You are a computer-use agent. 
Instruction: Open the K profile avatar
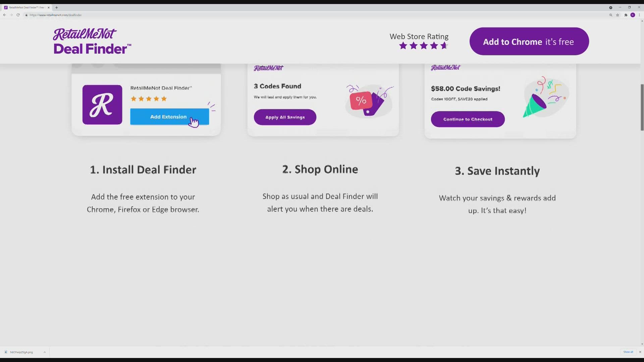(633, 15)
